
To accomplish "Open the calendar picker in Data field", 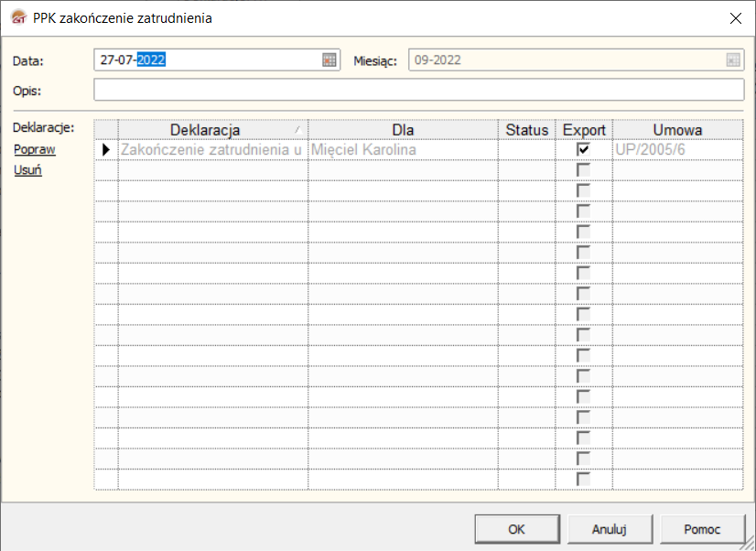I will pyautogui.click(x=329, y=60).
